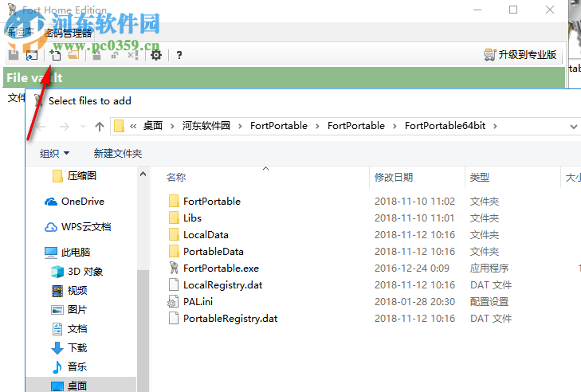Click the navigation pane scrollbar thumb
Screen dimensions: 581x392
[x=143, y=331]
